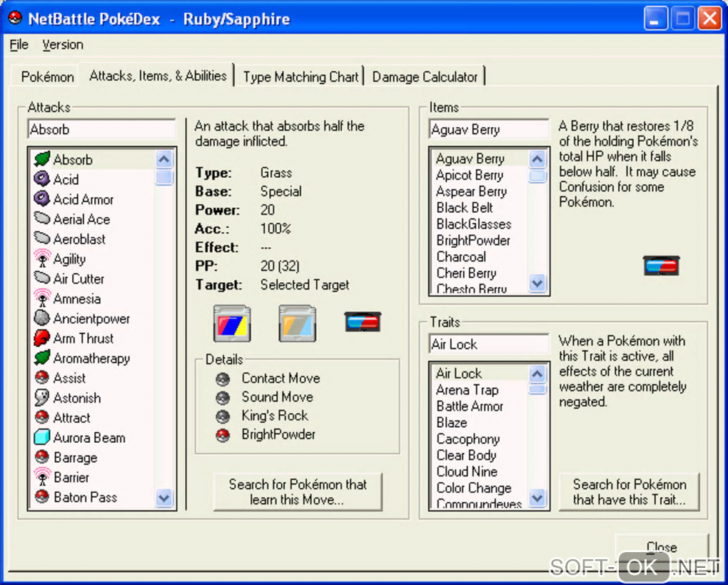Click the Poké Ball icon beside Attract

pyautogui.click(x=42, y=417)
